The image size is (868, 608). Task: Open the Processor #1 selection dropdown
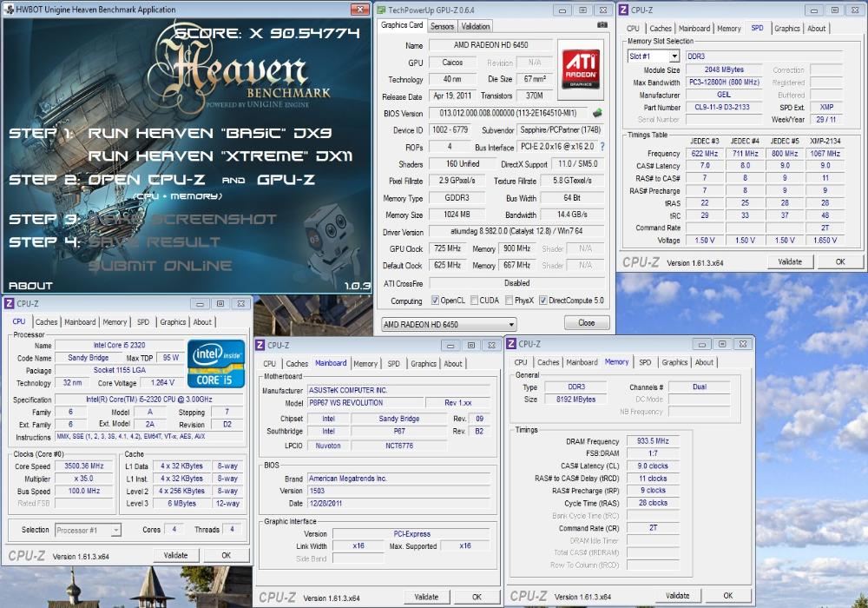[88, 530]
